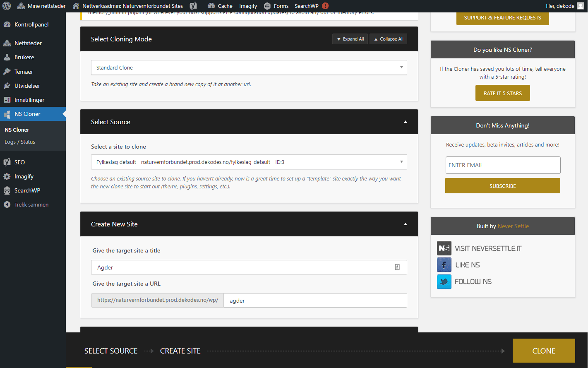Click the Rate It 5 Stars button

click(x=502, y=93)
